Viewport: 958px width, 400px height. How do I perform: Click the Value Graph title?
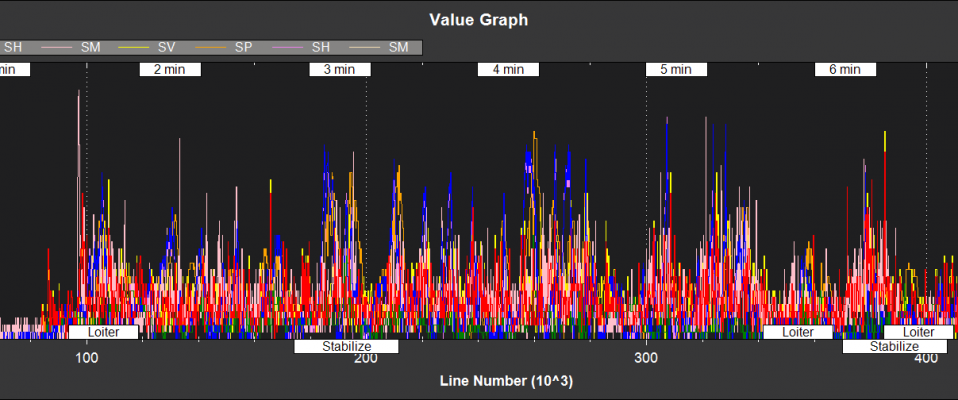coord(478,19)
